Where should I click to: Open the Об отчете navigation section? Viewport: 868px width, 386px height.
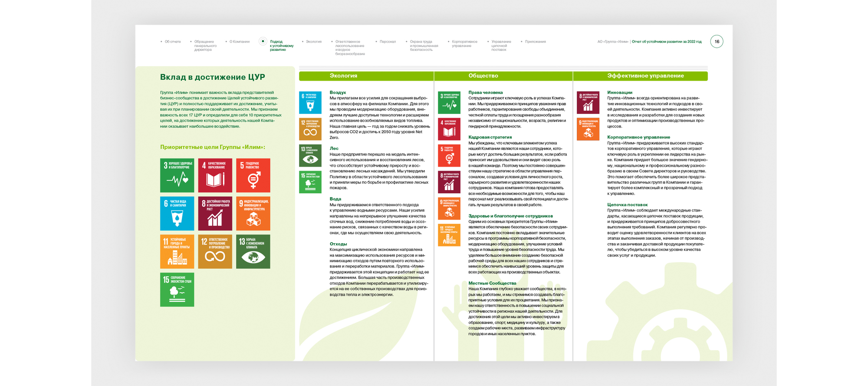[173, 42]
